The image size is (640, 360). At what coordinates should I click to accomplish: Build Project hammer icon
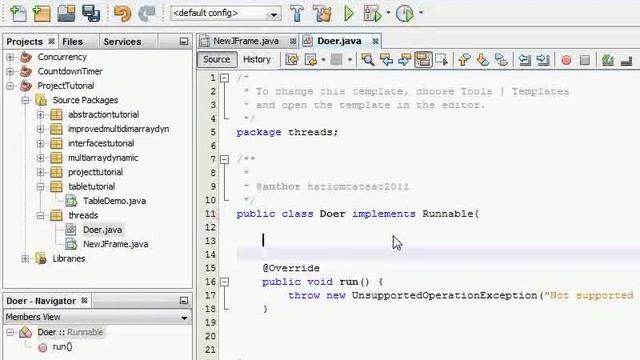[x=297, y=13]
